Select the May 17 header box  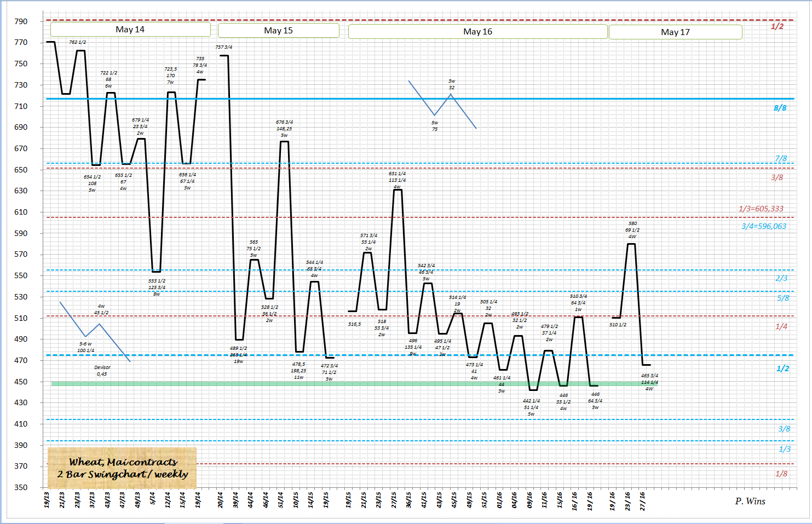click(675, 32)
